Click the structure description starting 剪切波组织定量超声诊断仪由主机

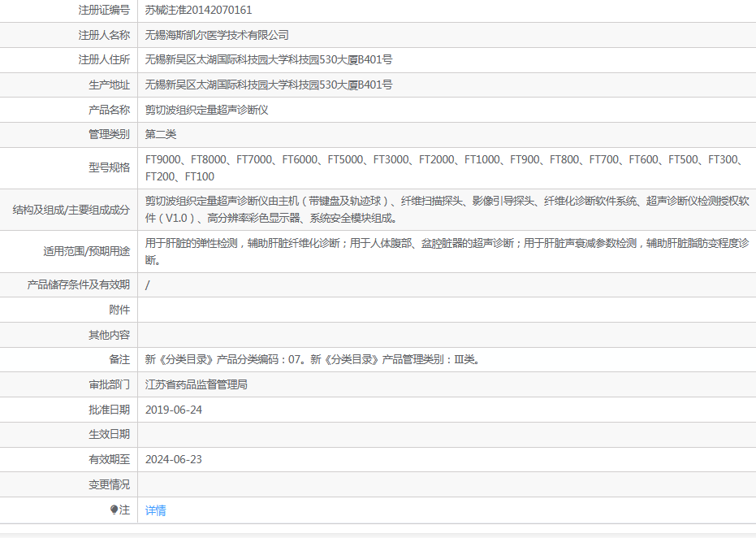447,210
